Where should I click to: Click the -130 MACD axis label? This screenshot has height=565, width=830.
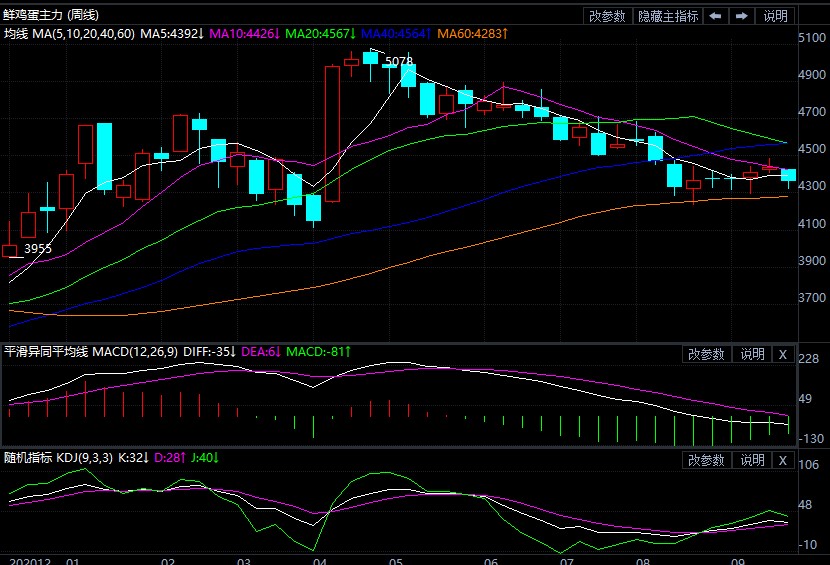811,438
